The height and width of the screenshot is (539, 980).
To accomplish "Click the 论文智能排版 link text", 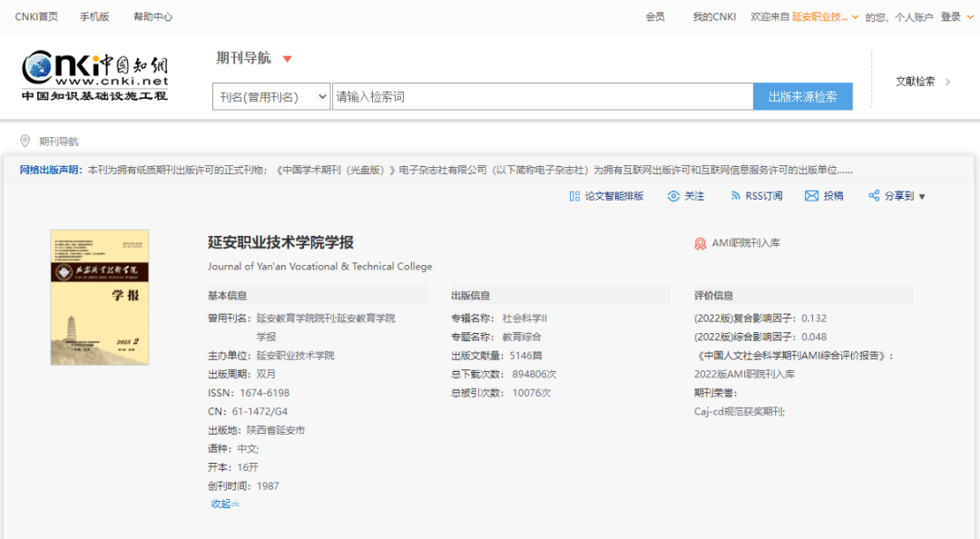I will pyautogui.click(x=613, y=196).
